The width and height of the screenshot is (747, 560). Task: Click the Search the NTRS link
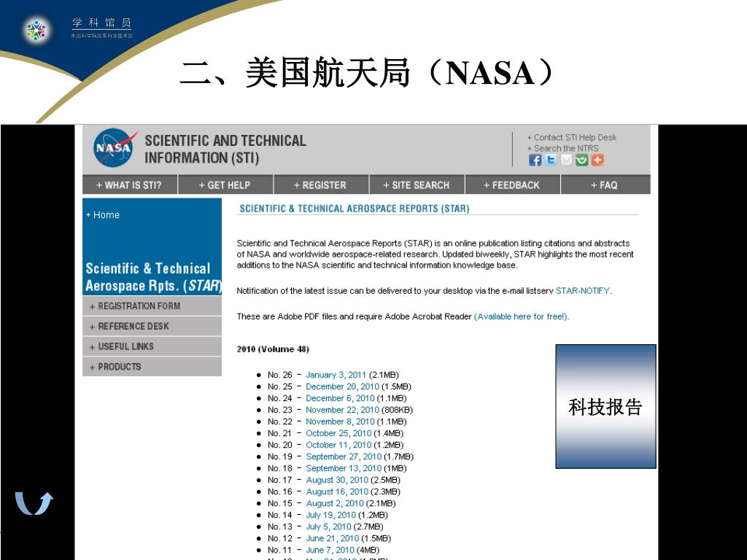pos(562,148)
